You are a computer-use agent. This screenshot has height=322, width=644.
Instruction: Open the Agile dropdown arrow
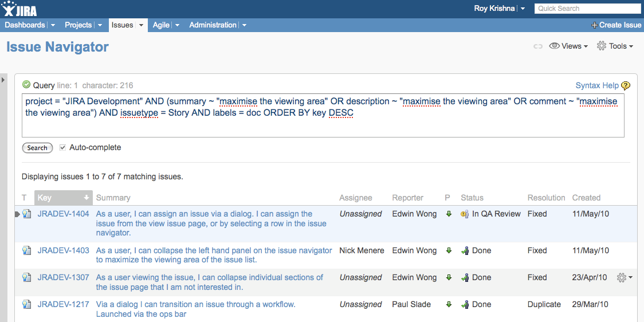click(177, 25)
